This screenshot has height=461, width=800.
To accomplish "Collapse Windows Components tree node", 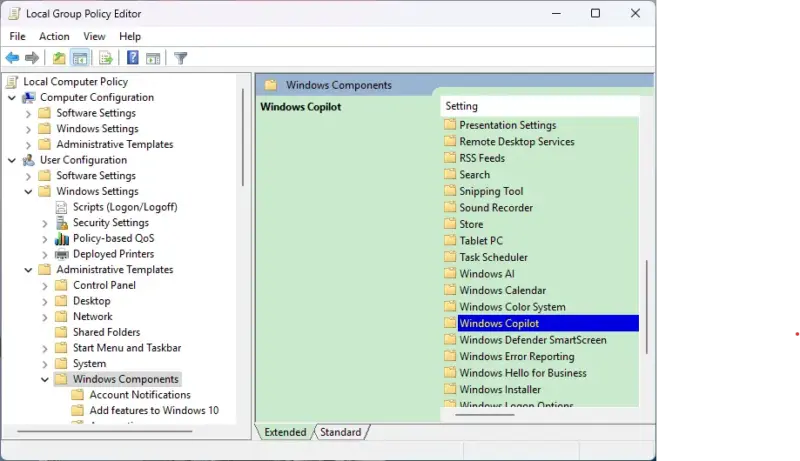I will coord(45,379).
